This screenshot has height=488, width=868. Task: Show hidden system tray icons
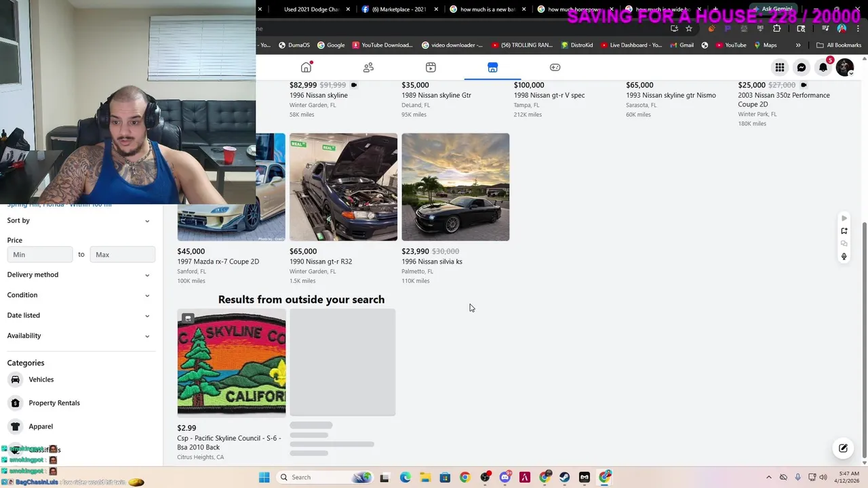[x=768, y=477]
